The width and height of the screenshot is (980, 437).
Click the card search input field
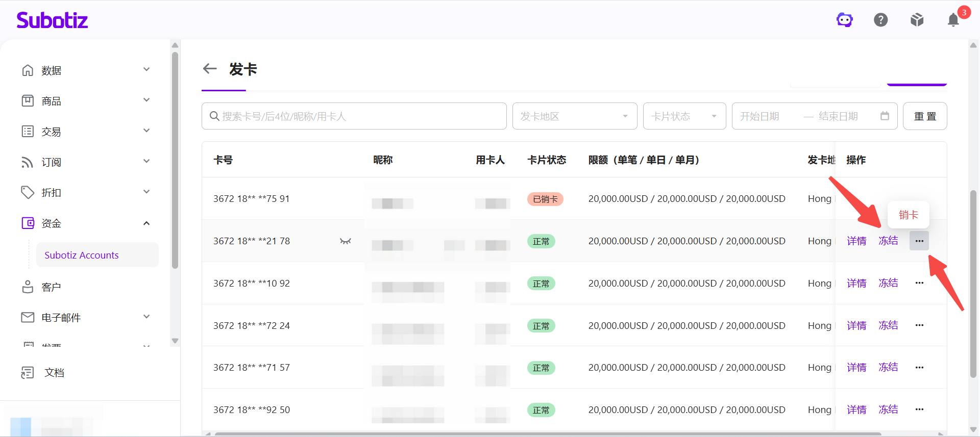pyautogui.click(x=354, y=116)
